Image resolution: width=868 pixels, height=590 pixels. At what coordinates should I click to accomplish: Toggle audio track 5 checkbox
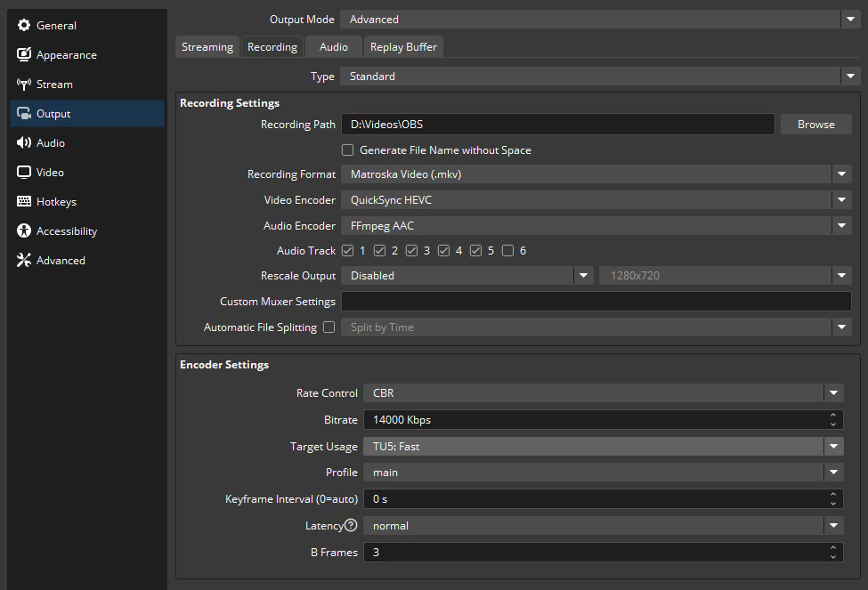click(475, 251)
